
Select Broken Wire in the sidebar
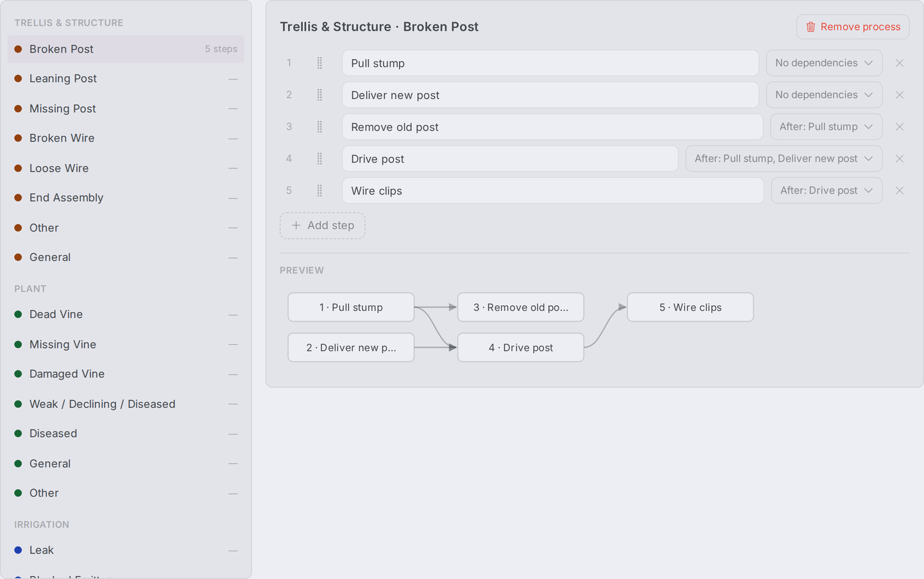coord(126,138)
